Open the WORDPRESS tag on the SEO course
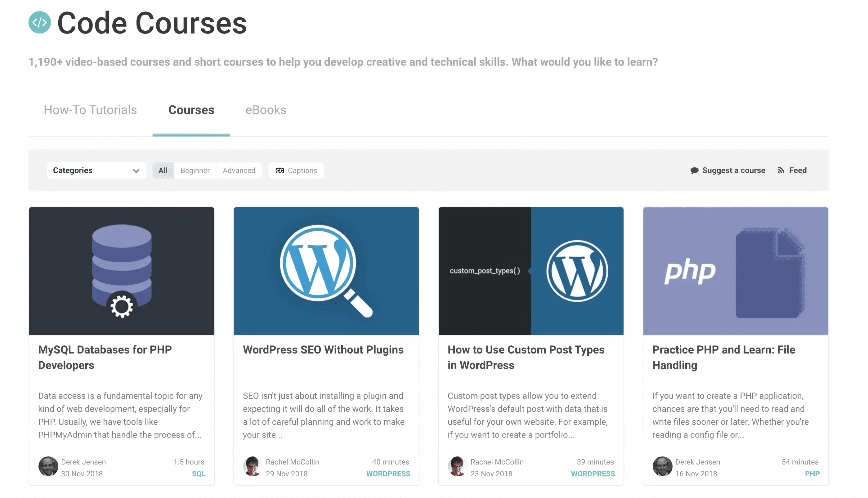The height and width of the screenshot is (498, 868). point(388,474)
